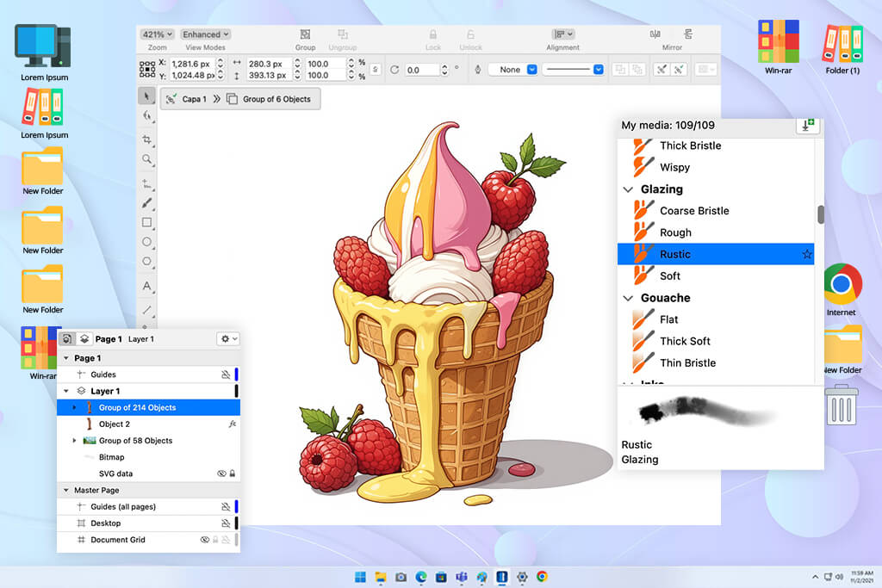Click the media list scrollbar
The width and height of the screenshot is (882, 588).
(821, 214)
